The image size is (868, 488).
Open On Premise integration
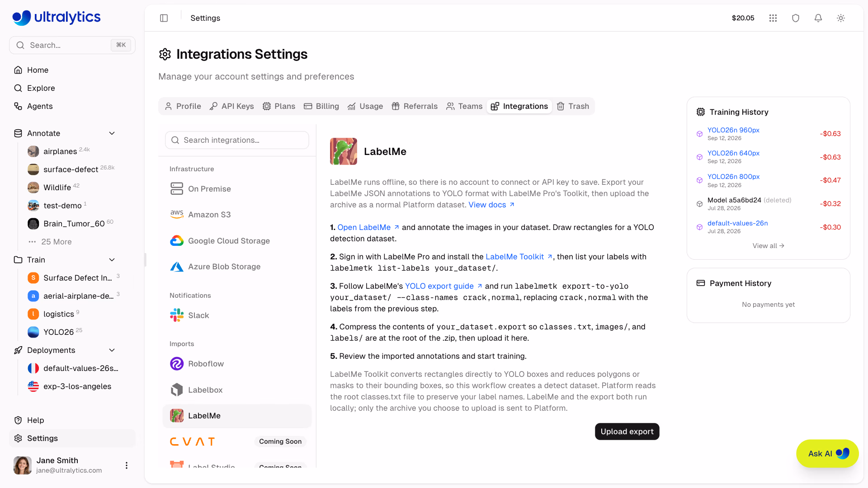(237, 189)
